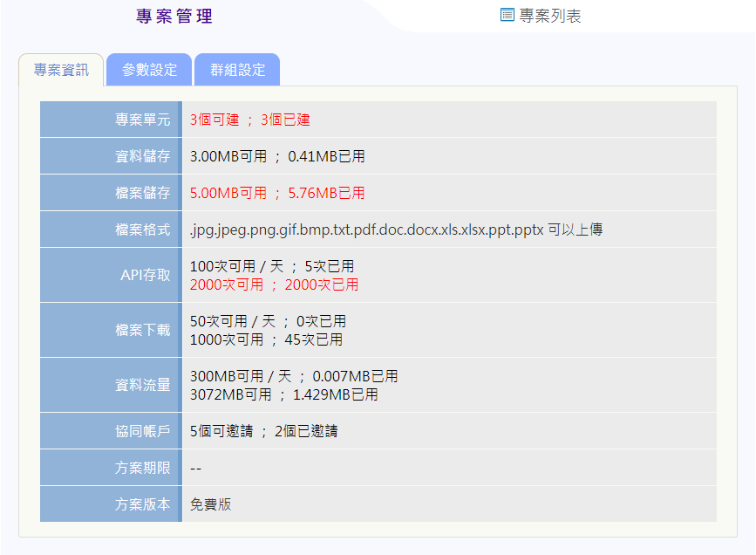Click the red 2000次可用 ; 2000次已用 line

[274, 284]
